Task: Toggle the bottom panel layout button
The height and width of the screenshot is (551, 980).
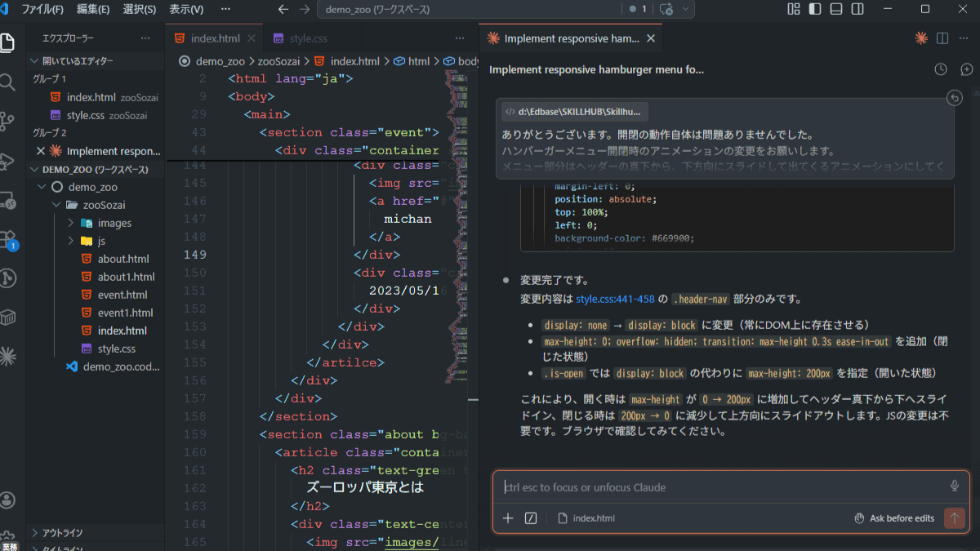Action: tap(836, 9)
